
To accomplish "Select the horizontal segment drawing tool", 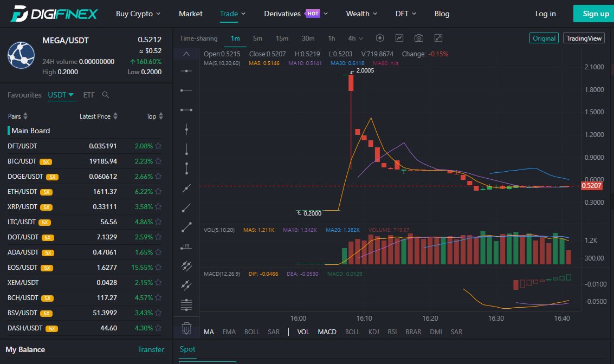I will coord(186,110).
